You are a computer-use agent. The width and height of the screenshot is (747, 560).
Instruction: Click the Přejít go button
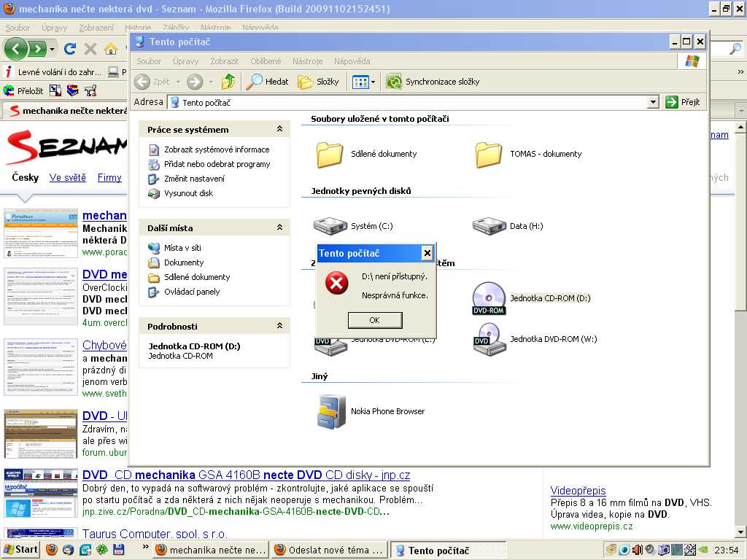[x=683, y=103]
